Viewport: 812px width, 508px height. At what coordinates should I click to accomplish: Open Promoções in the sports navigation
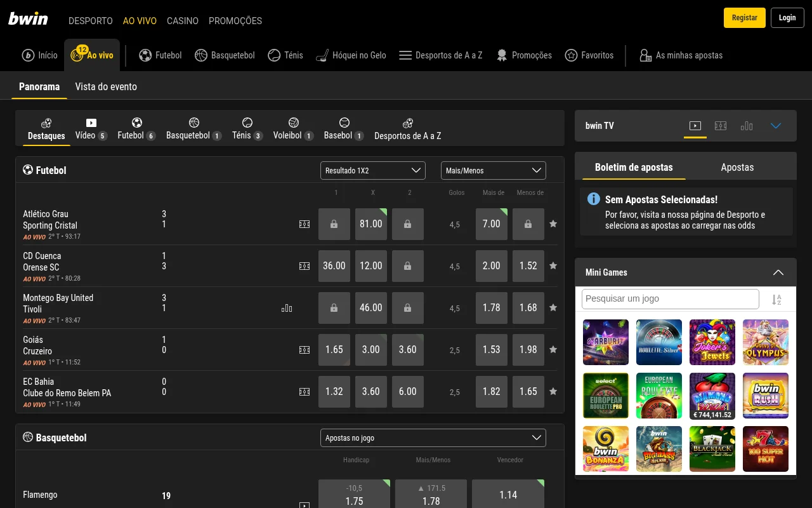pyautogui.click(x=523, y=55)
